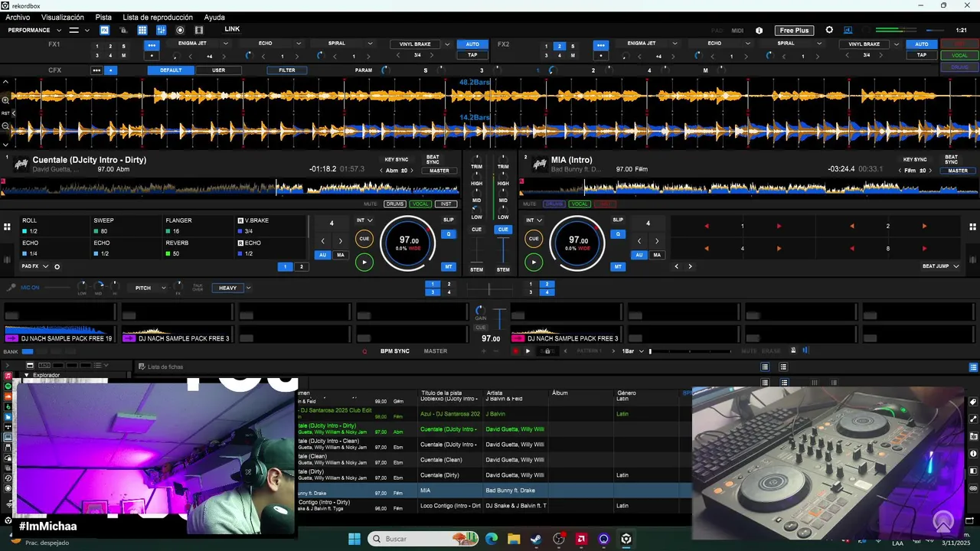Halve the loop size on deck 1
This screenshot has width=980, height=551.
pos(322,241)
